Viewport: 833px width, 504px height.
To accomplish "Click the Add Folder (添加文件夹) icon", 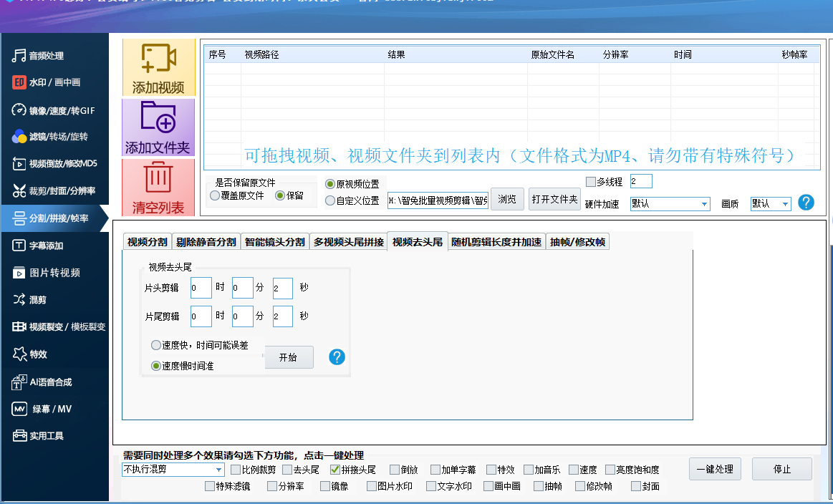I will pos(158,118).
